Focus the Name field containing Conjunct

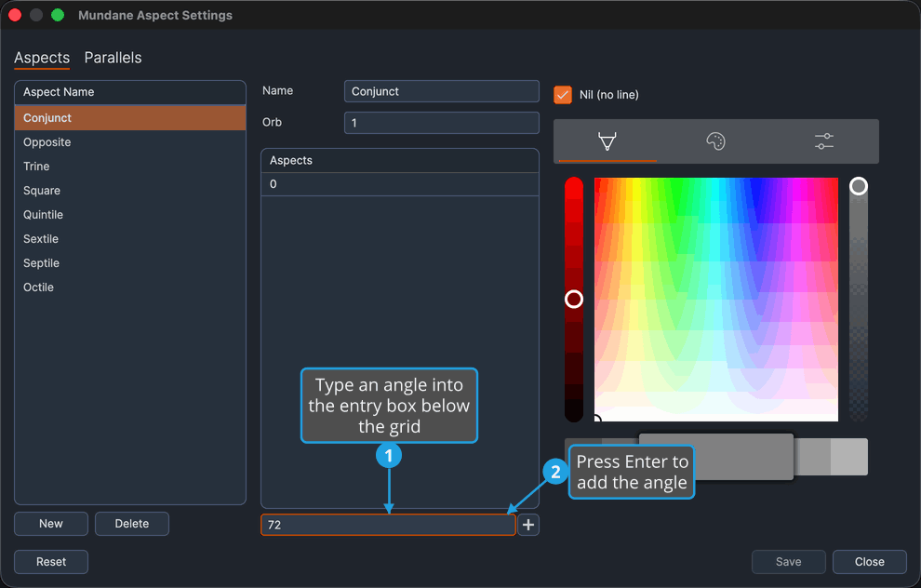point(441,91)
